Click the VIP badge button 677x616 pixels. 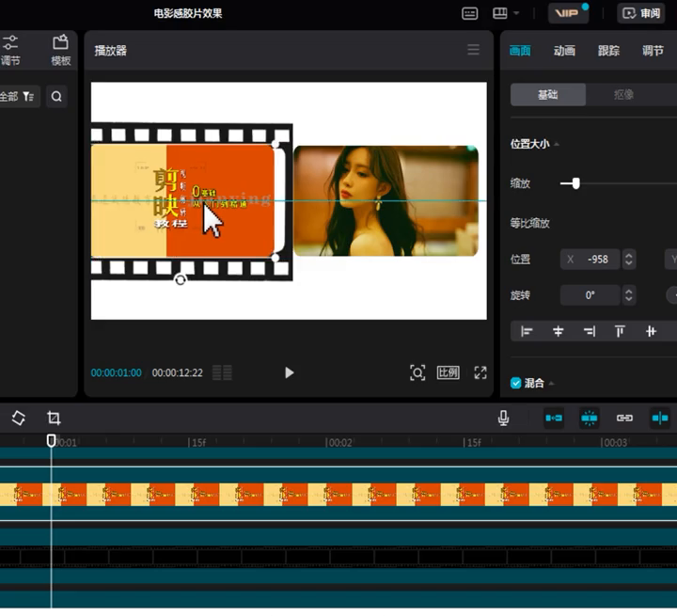(x=568, y=13)
